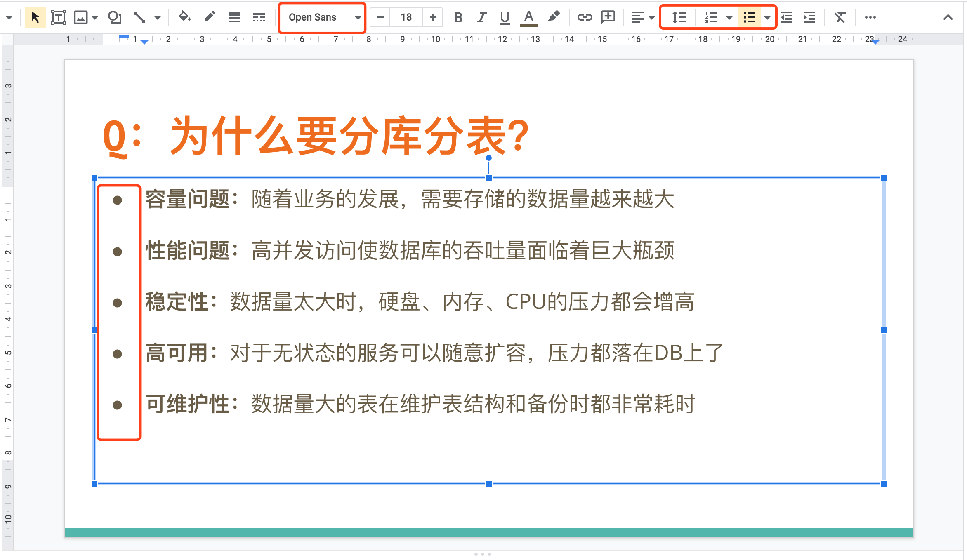The width and height of the screenshot is (967, 560).
Task: Open the numbered list style dropdown
Action: click(729, 18)
